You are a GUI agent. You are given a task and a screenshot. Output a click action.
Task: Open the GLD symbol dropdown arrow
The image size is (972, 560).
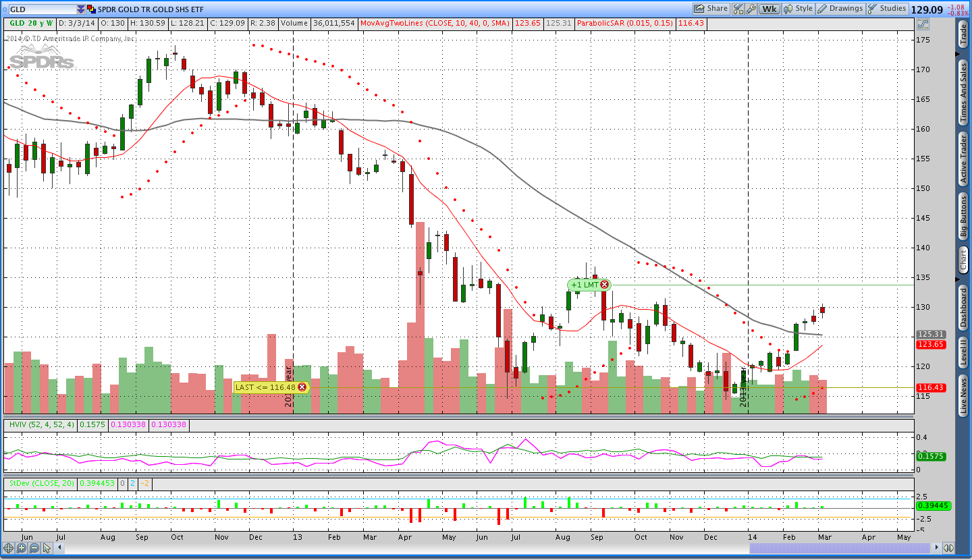pos(81,9)
